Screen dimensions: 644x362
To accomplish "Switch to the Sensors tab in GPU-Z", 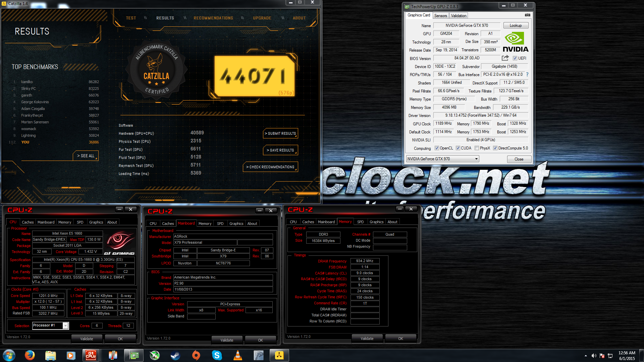I will [440, 16].
